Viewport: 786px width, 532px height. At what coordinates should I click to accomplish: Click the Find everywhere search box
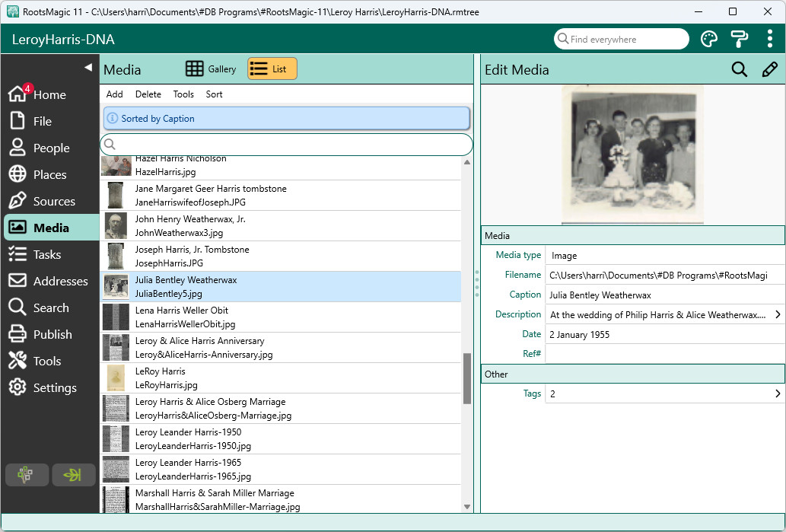click(x=621, y=39)
